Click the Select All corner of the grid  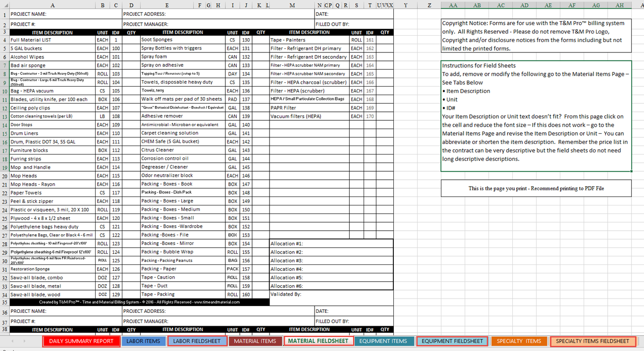point(4,5)
